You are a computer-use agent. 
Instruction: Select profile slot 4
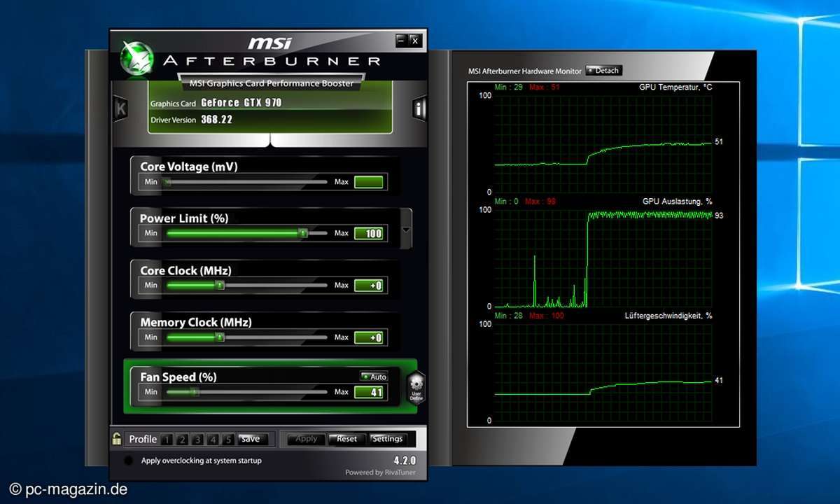[213, 440]
